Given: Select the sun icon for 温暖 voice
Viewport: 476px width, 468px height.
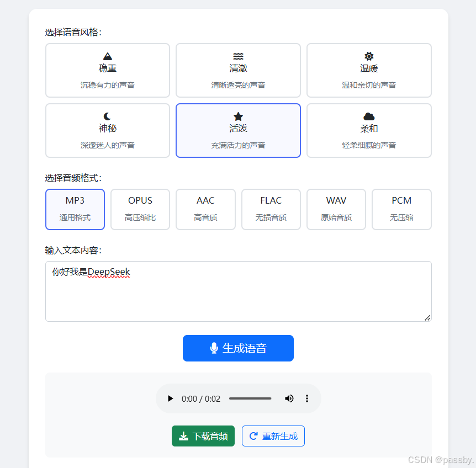Looking at the screenshot, I should tap(368, 56).
